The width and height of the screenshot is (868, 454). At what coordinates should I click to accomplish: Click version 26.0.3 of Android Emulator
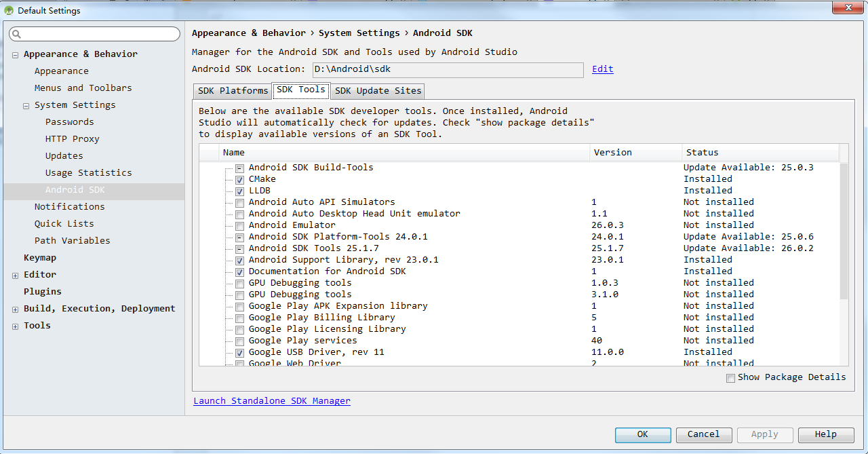coord(608,225)
